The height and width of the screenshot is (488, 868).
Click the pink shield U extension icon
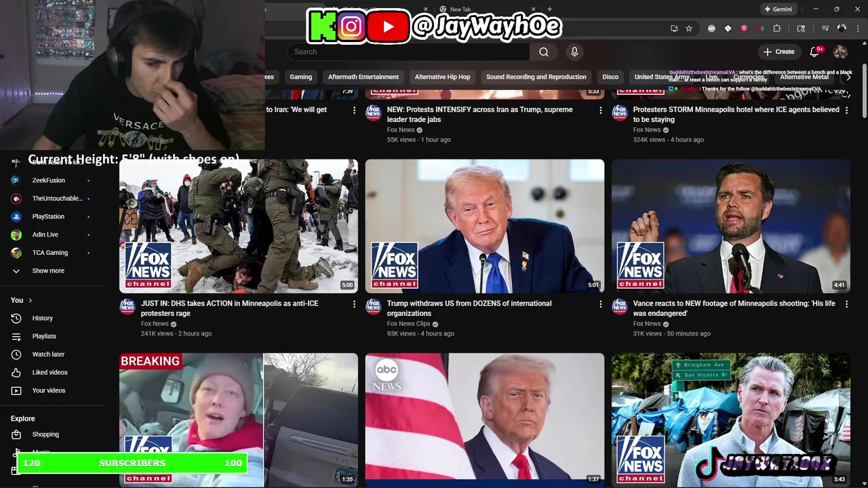pyautogui.click(x=744, y=28)
